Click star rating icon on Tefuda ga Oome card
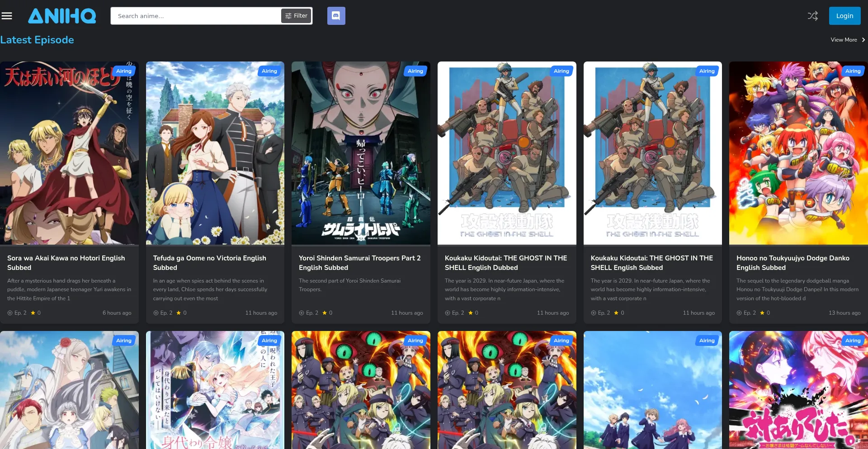This screenshot has height=449, width=868. [179, 313]
